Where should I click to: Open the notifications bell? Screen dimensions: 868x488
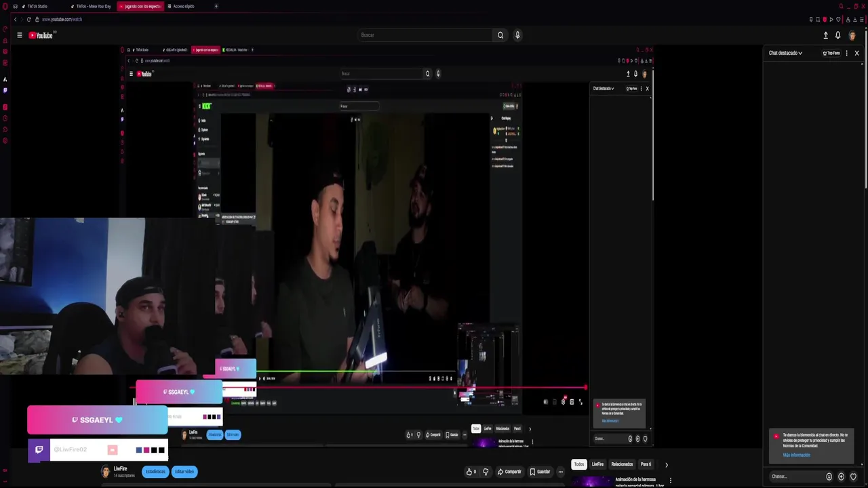[838, 35]
